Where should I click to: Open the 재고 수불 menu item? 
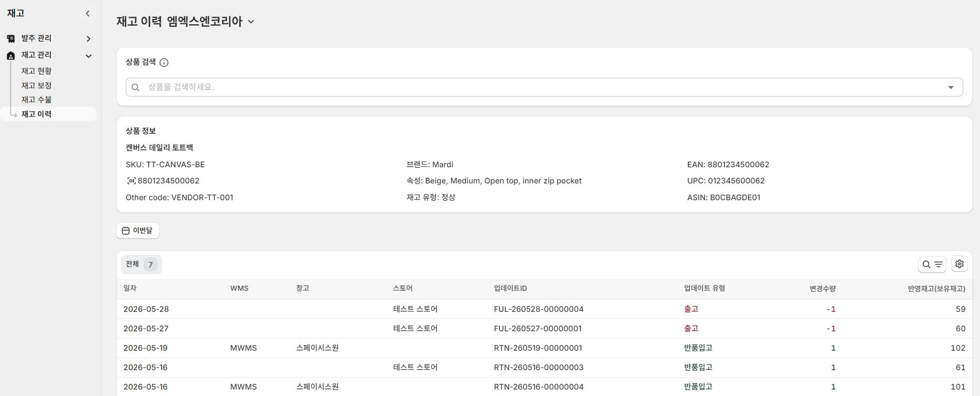(x=37, y=100)
